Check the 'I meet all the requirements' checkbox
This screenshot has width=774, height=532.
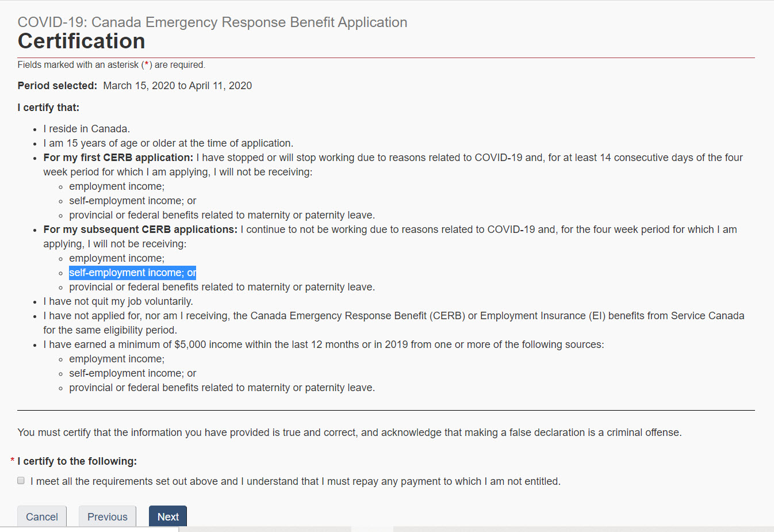[21, 481]
